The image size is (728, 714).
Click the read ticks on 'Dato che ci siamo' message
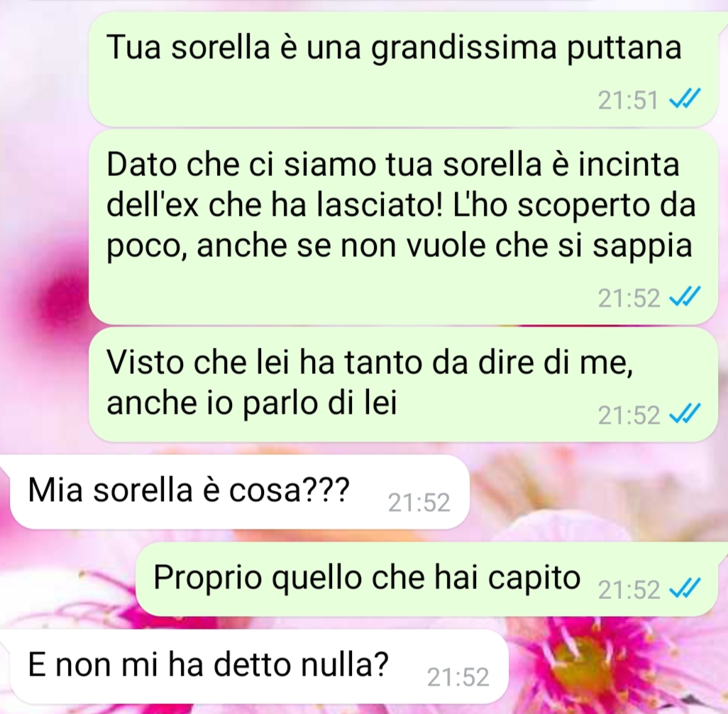tap(684, 297)
